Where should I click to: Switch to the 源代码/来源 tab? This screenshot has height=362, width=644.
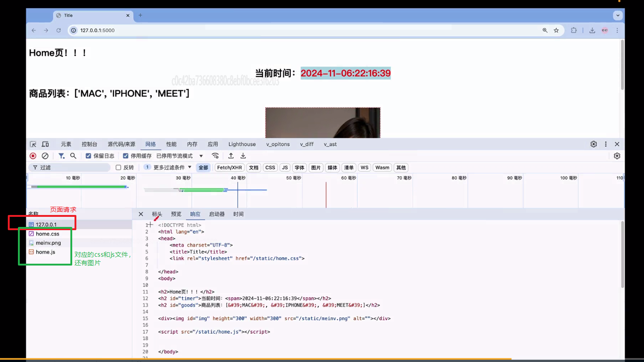tap(121, 144)
